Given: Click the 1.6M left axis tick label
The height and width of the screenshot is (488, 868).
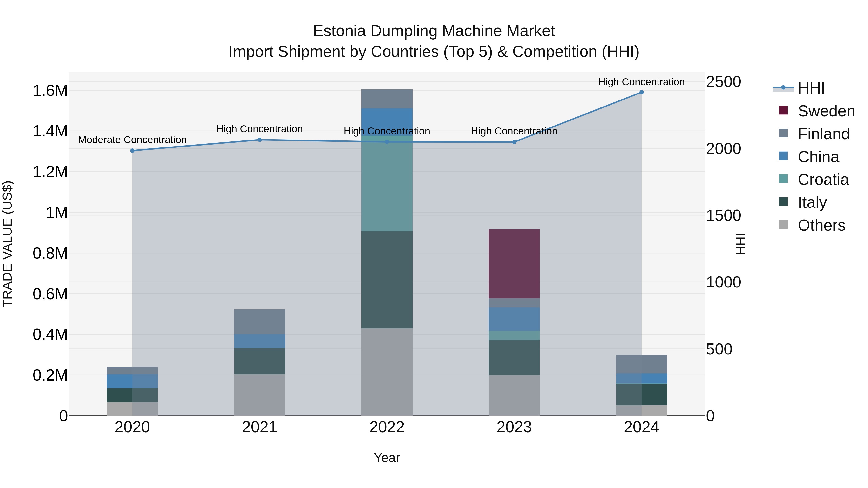Looking at the screenshot, I should (x=50, y=91).
